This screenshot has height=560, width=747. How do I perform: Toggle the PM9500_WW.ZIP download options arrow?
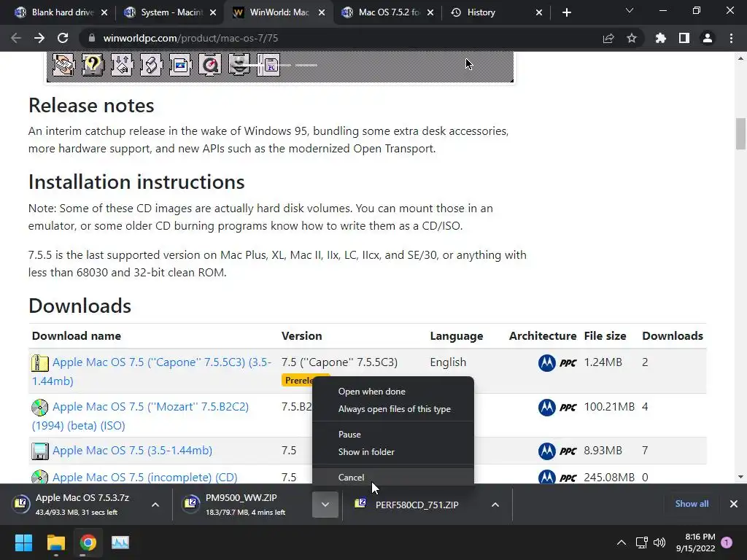pos(325,505)
